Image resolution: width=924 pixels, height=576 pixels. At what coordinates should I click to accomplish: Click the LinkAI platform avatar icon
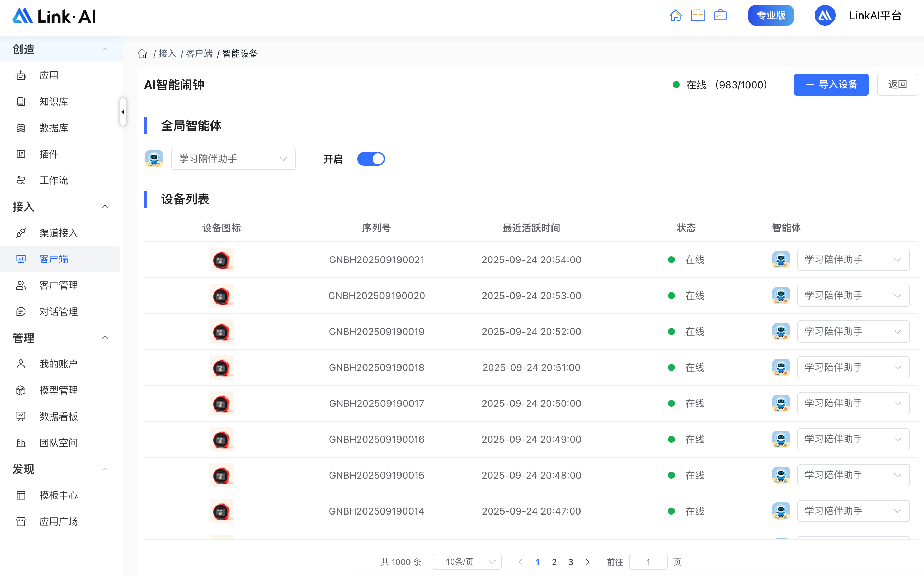824,16
